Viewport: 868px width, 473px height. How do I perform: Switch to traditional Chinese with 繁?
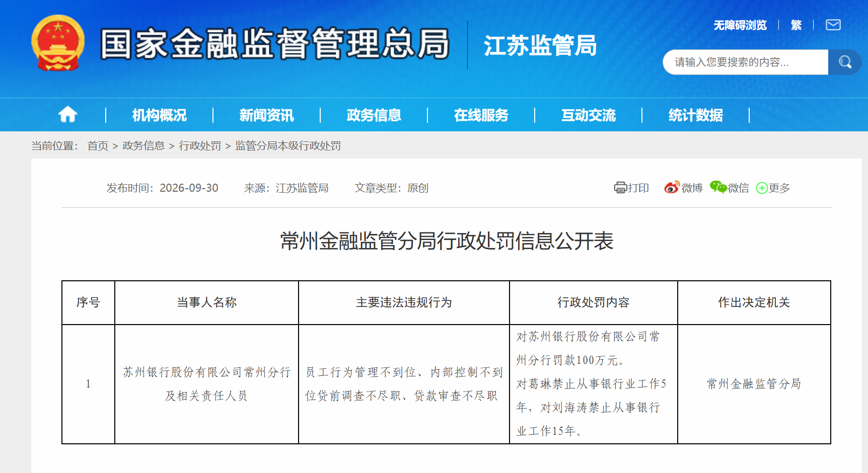796,25
